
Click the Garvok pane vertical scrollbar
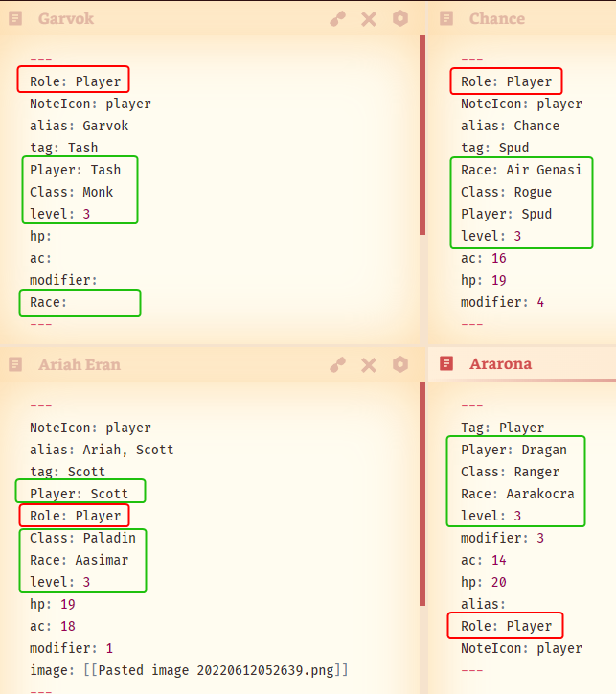[422, 135]
